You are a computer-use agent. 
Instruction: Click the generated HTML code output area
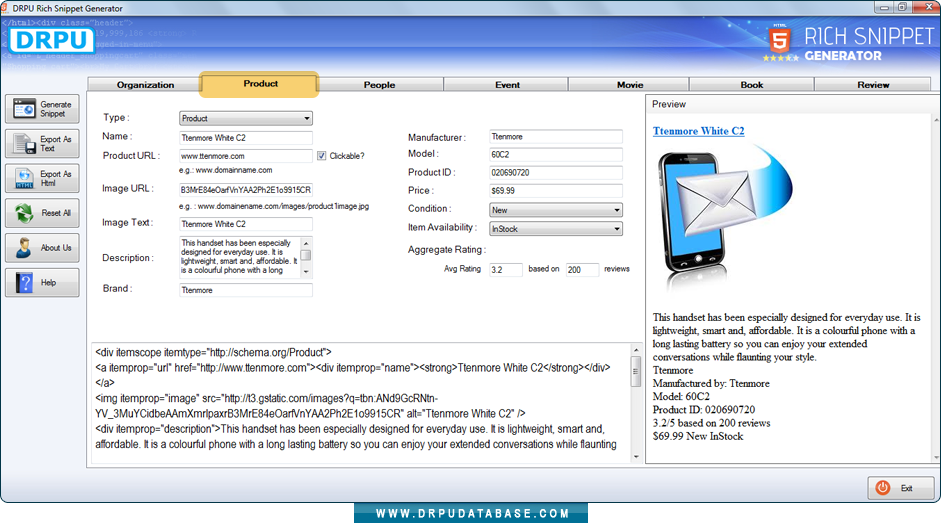[360, 405]
